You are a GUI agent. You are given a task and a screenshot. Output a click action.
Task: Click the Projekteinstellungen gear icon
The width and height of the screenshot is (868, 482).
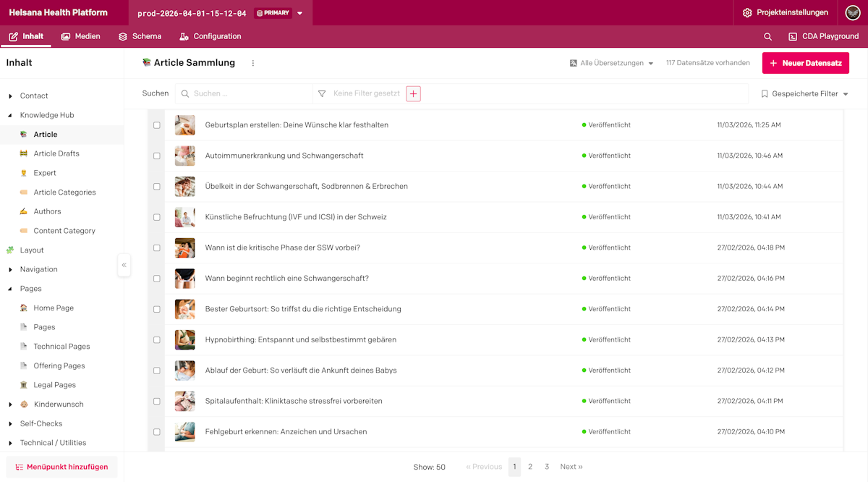click(747, 13)
